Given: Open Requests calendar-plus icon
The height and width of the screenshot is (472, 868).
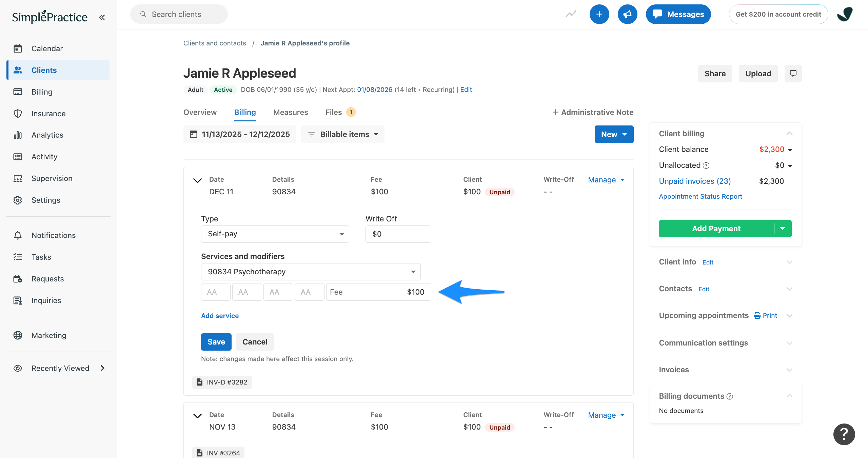Looking at the screenshot, I should [x=18, y=279].
